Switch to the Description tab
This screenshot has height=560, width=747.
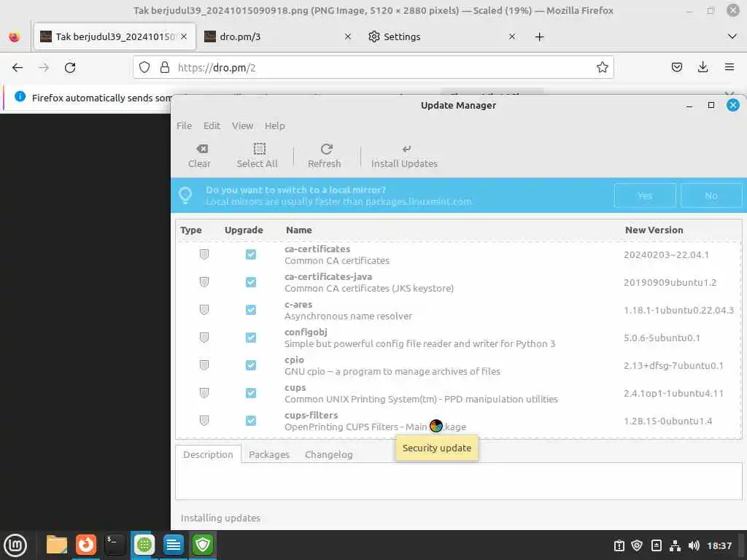click(x=208, y=454)
